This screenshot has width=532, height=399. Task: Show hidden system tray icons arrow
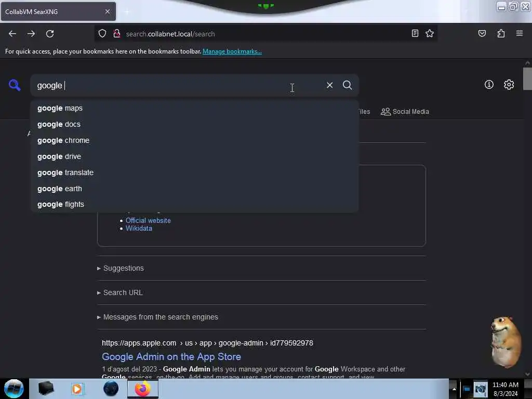454,389
